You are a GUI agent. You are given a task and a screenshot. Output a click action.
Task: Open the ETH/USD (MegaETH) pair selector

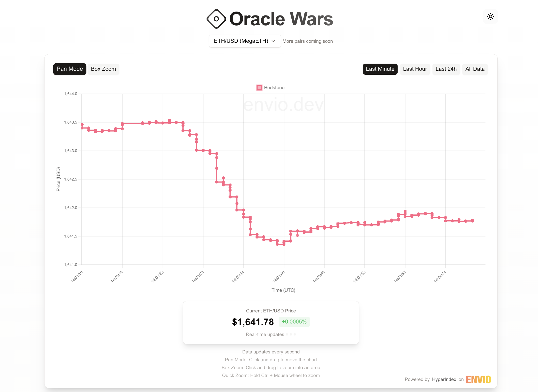(245, 41)
